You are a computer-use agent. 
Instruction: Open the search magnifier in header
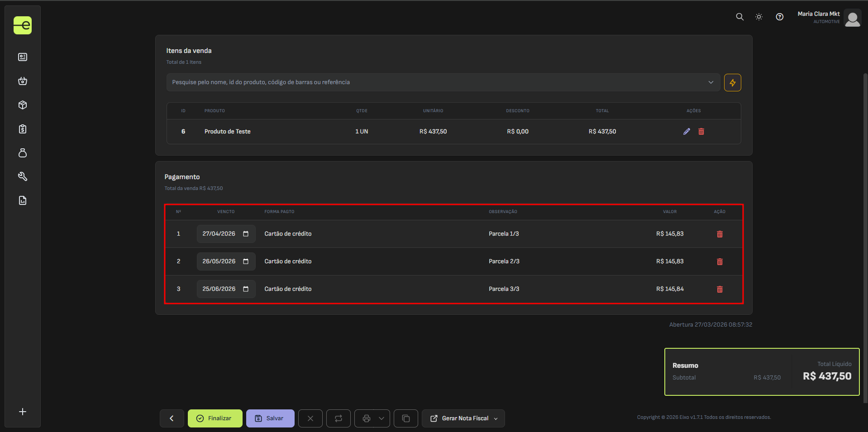pyautogui.click(x=739, y=17)
